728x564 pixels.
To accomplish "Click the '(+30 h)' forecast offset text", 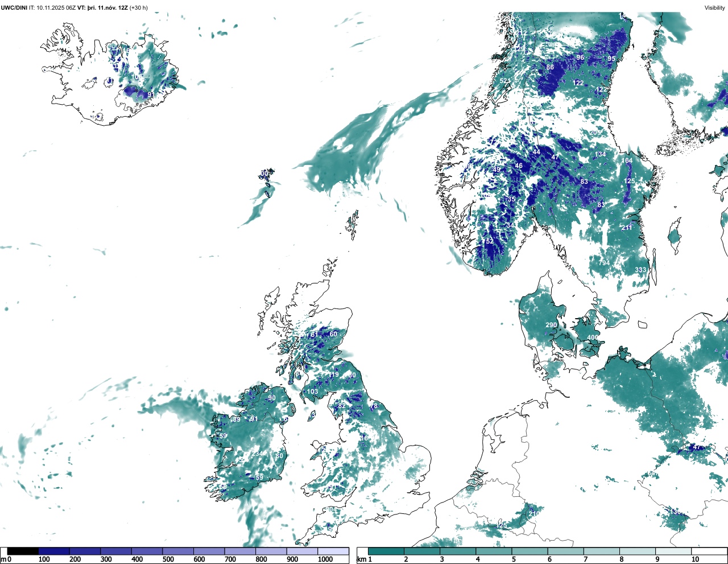I will point(139,8).
